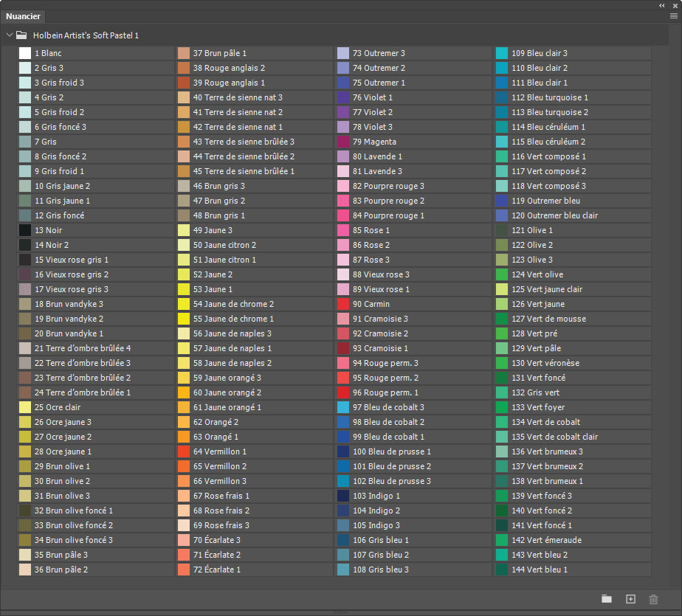Click the create new swatch plus icon
682x616 pixels.
point(630,599)
